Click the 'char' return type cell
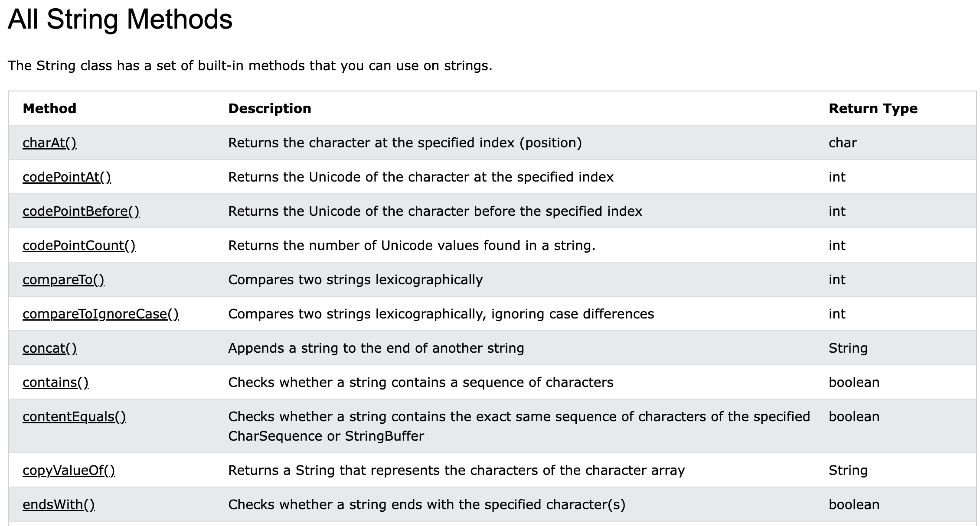980x526 pixels. click(x=843, y=143)
